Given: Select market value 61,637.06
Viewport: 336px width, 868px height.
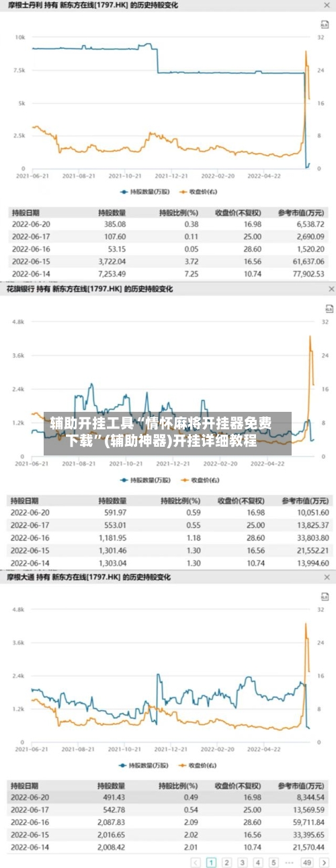Looking at the screenshot, I should pos(308,261).
